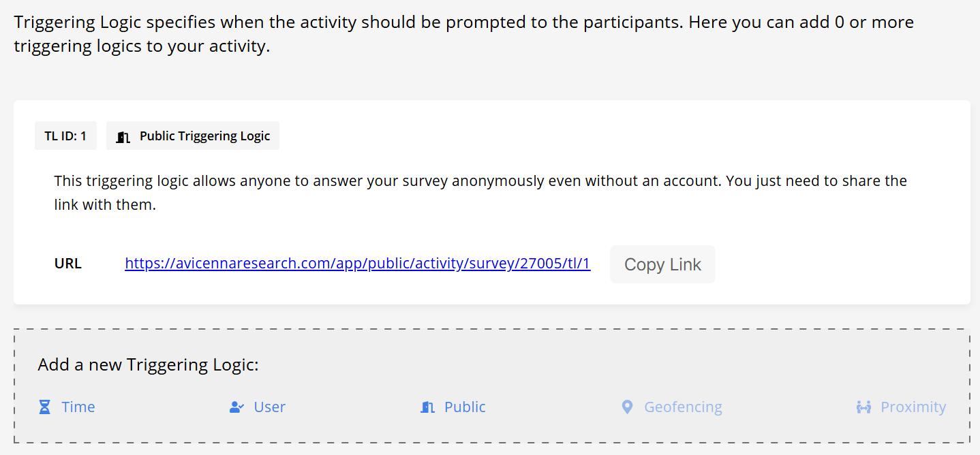
Task: Add a User triggering logic
Action: click(269, 407)
